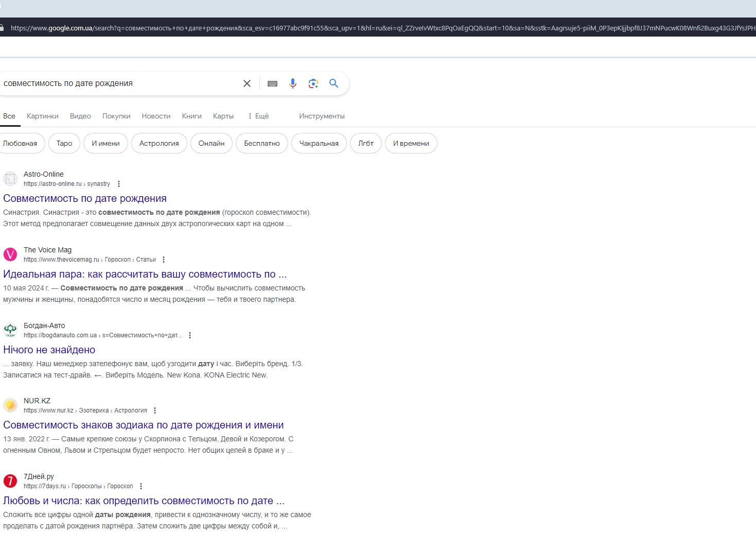This screenshot has width=756, height=549.
Task: Click the 7days.ru Гороскопы breadcrumb URL
Action: click(78, 486)
